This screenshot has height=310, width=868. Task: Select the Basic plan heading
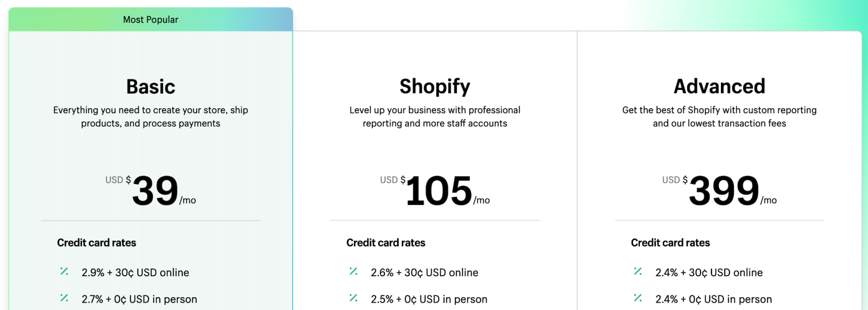coord(150,87)
